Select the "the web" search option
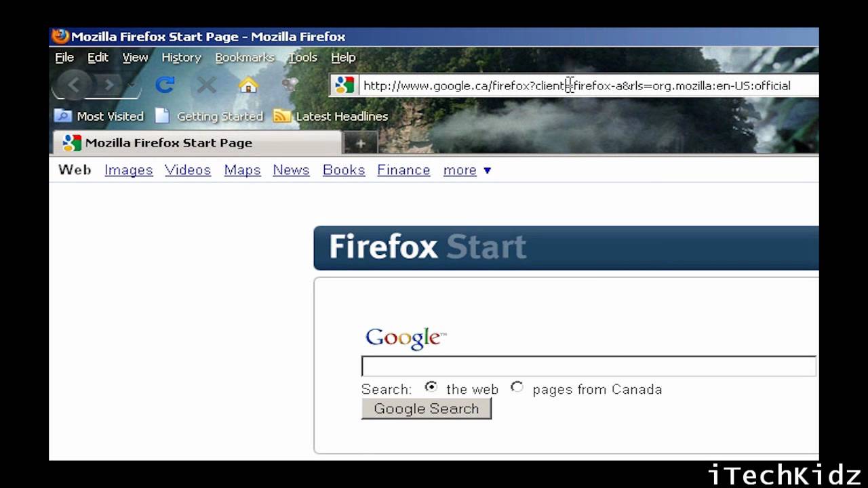The width and height of the screenshot is (868, 488). 431,387
